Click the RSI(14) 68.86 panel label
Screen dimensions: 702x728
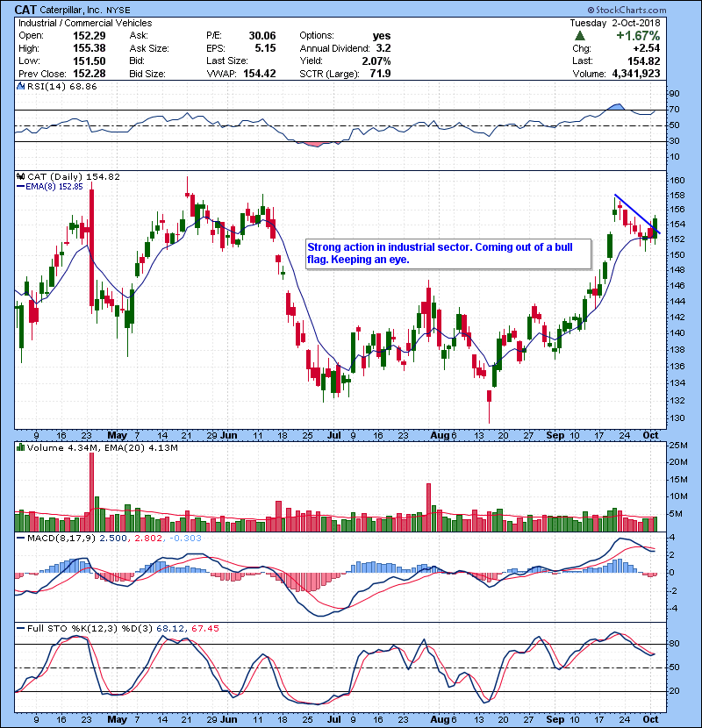coord(61,86)
